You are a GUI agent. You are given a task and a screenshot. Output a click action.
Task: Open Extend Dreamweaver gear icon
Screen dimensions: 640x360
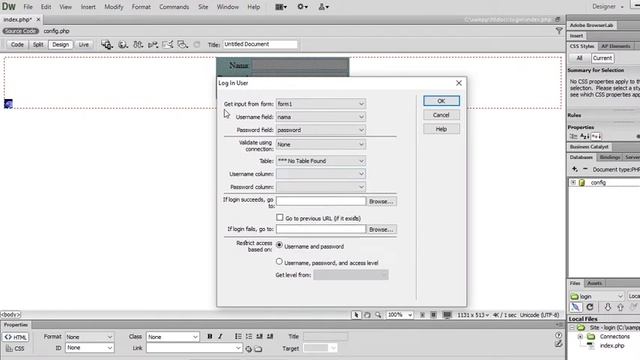(302, 7)
